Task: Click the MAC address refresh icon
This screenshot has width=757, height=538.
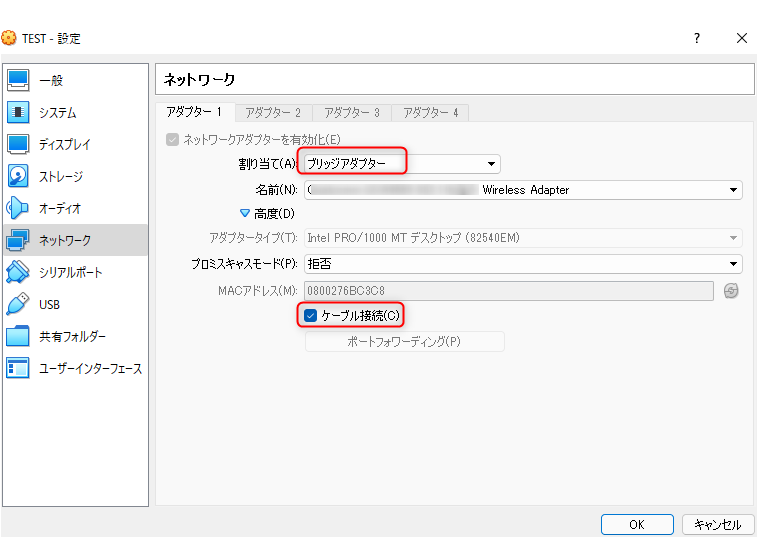Action: click(731, 291)
